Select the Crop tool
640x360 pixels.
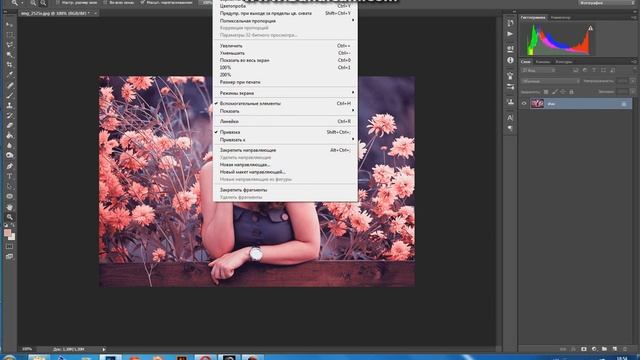9,64
